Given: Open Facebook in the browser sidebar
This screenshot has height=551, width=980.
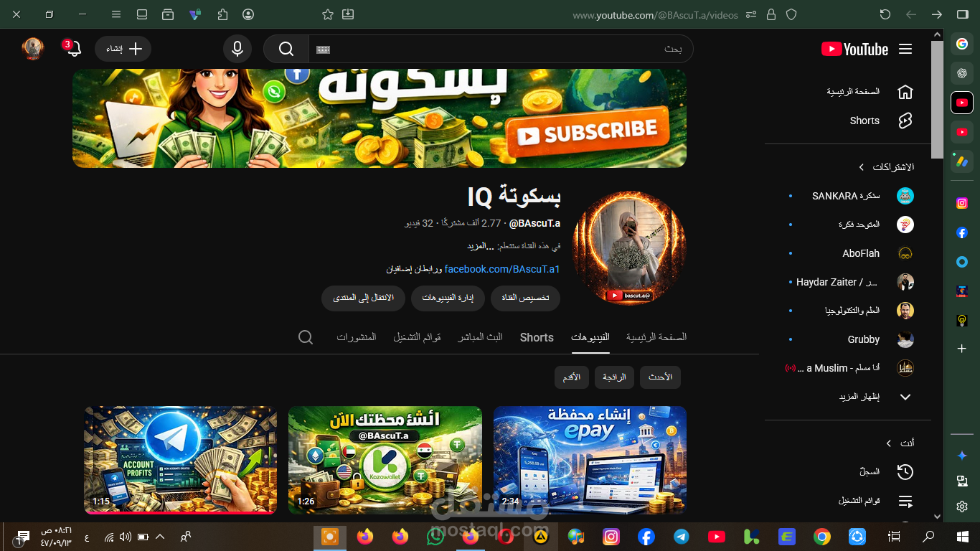Looking at the screenshot, I should pyautogui.click(x=962, y=232).
